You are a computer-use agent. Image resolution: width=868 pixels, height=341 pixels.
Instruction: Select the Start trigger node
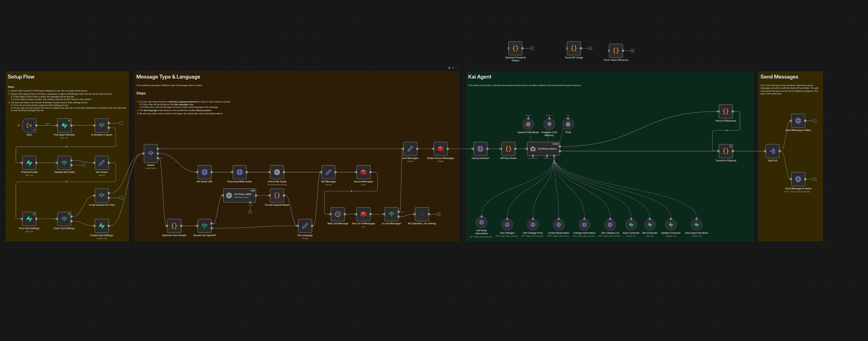pos(29,125)
